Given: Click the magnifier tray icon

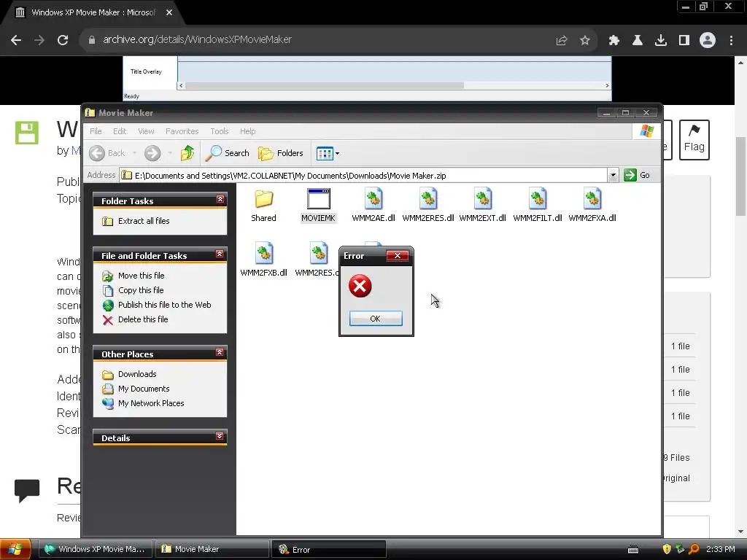Looking at the screenshot, I should coord(694,549).
